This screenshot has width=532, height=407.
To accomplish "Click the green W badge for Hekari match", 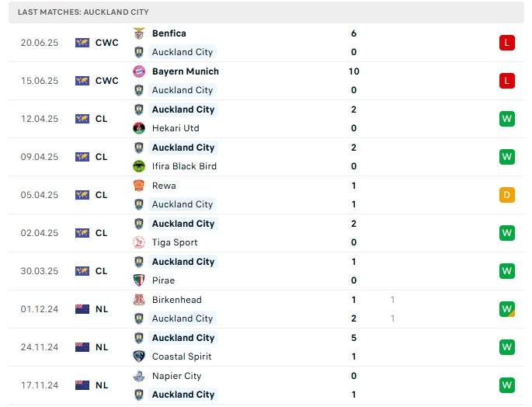I will pyautogui.click(x=507, y=119).
